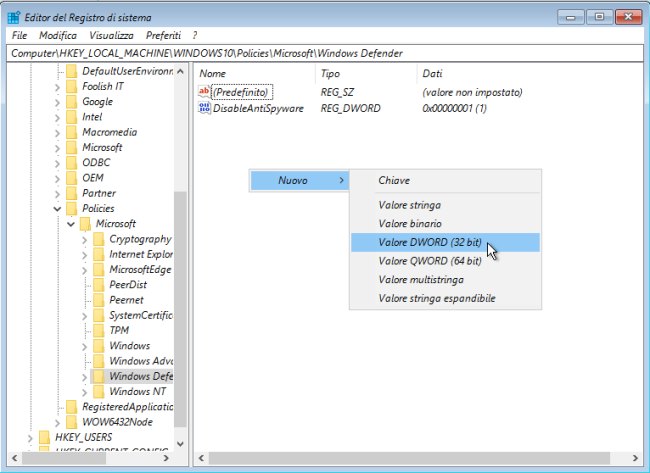Image resolution: width=650 pixels, height=473 pixels.
Task: Expand the Foolish IT key
Action: pyautogui.click(x=57, y=87)
